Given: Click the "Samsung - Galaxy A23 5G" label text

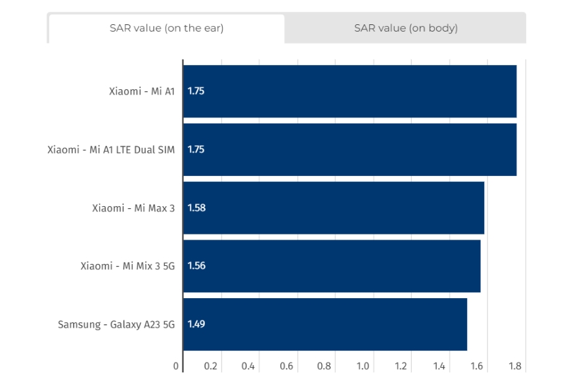Looking at the screenshot, I should click(116, 324).
